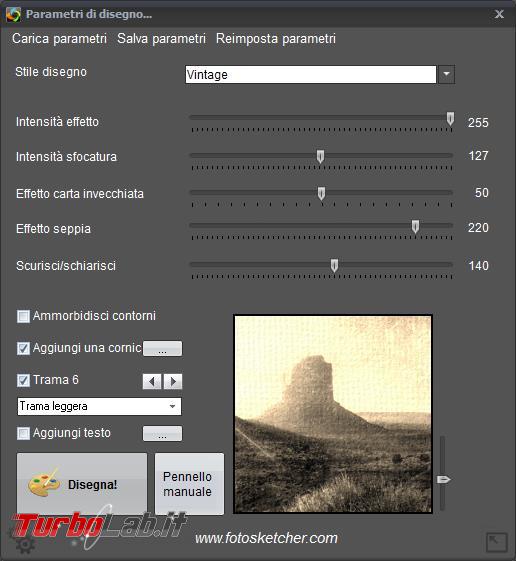The width and height of the screenshot is (516, 561).
Task: Click the Effetto seppia value 220
Action: [478, 228]
